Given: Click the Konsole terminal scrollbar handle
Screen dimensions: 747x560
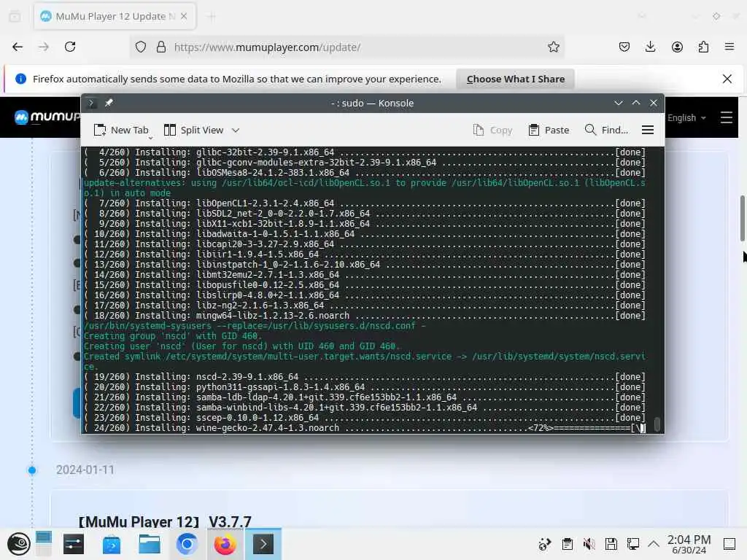Looking at the screenshot, I should [657, 424].
